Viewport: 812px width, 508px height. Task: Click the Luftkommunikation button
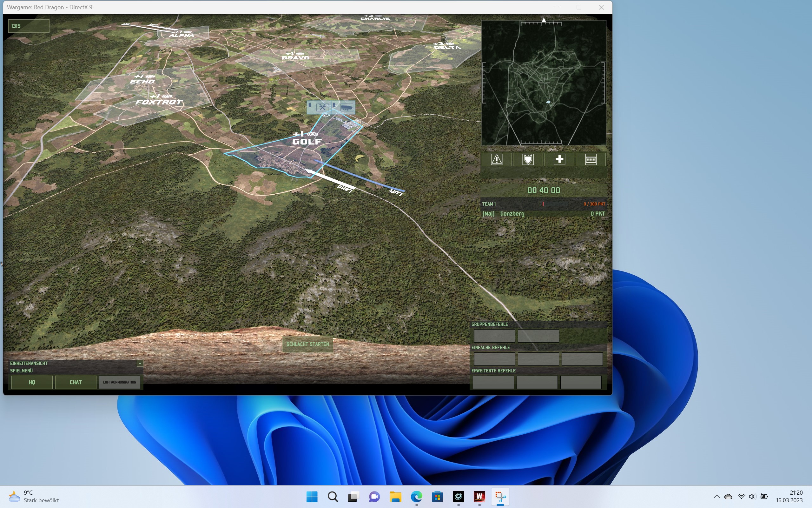coord(120,382)
